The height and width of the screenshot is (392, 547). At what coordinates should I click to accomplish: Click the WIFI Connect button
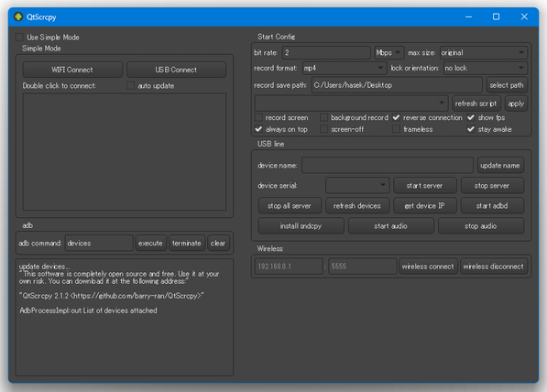[x=72, y=70]
